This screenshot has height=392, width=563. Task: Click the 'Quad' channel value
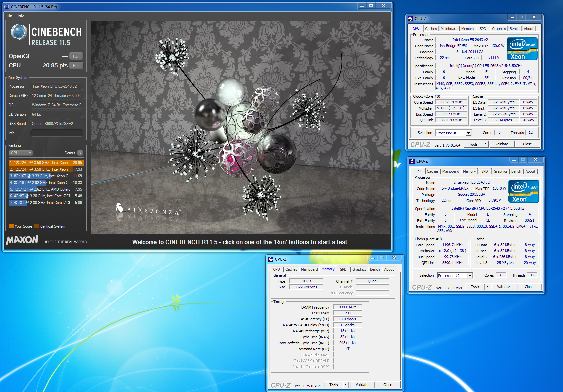coord(372,281)
